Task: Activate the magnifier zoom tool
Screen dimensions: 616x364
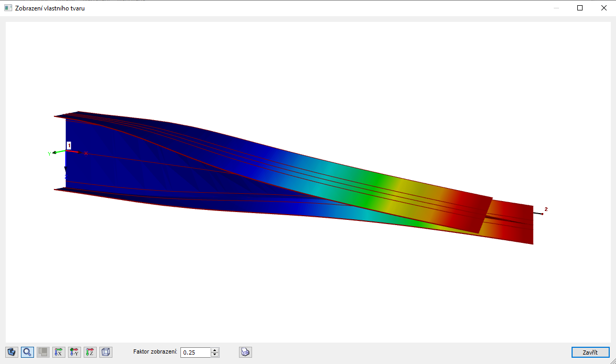Action: pyautogui.click(x=28, y=352)
